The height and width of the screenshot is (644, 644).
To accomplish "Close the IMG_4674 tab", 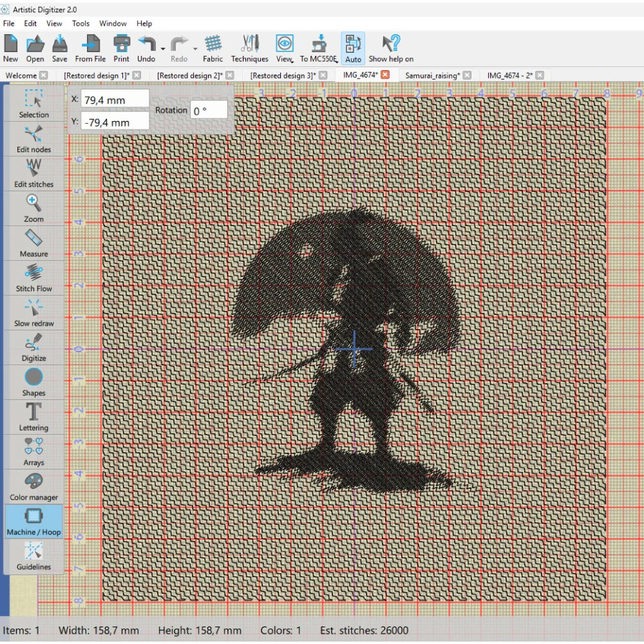I will point(385,75).
